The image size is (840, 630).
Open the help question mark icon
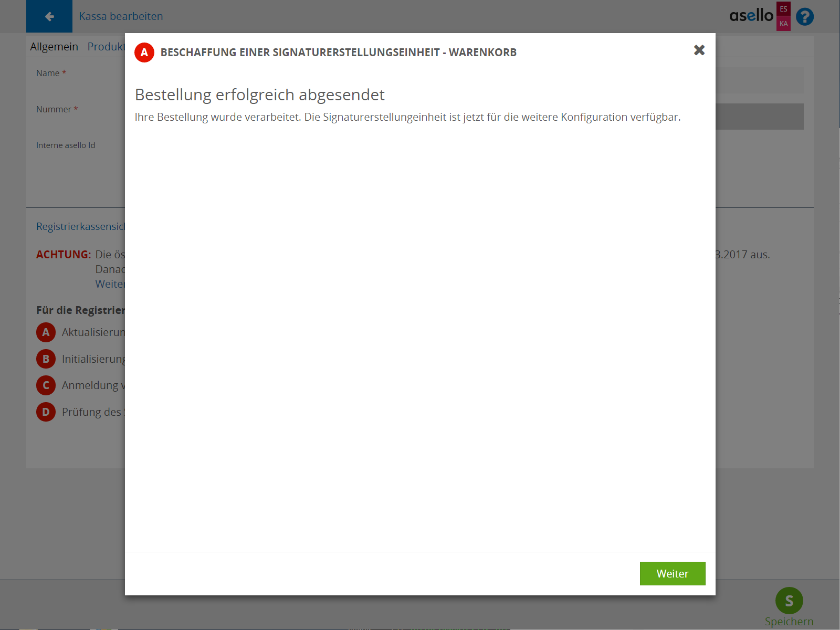804,17
